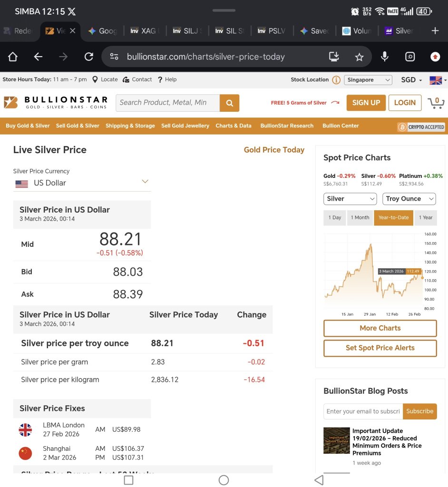Viewport: 448px width, 487px height.
Task: Open new tab with plus icon
Action: 435,31
